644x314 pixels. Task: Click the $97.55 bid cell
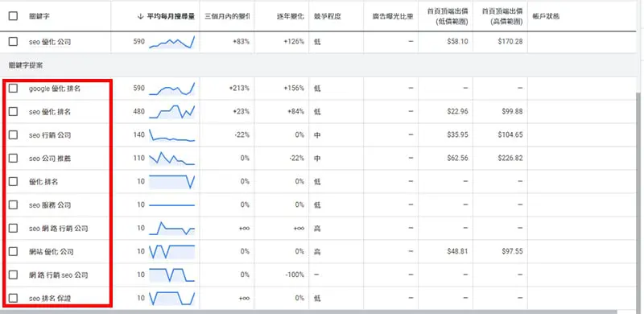tap(512, 251)
